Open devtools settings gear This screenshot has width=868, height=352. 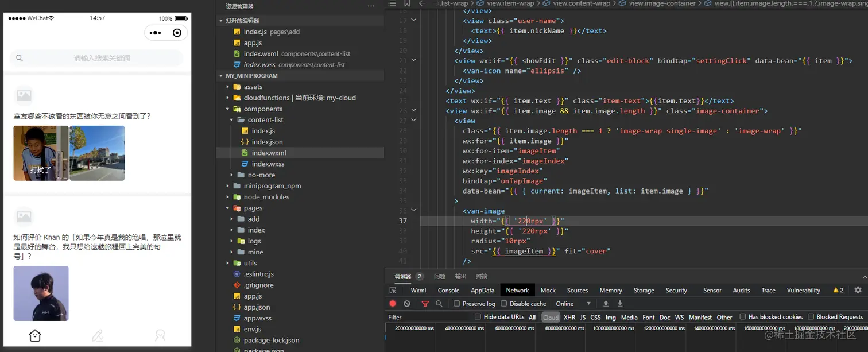pyautogui.click(x=858, y=291)
